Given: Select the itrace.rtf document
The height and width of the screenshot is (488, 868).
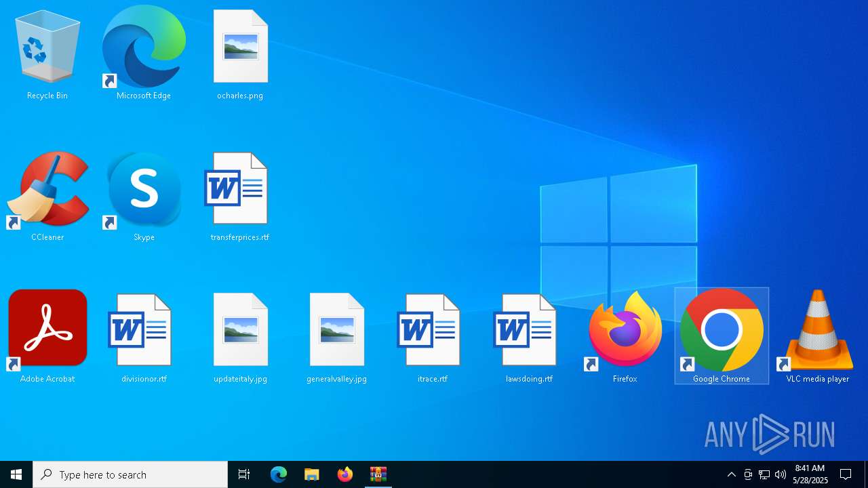Looking at the screenshot, I should [433, 337].
